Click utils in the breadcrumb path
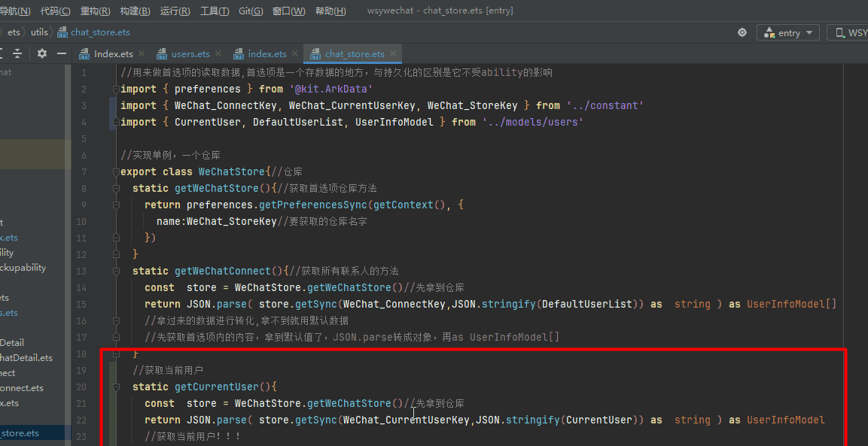The height and width of the screenshot is (446, 868). (x=39, y=32)
